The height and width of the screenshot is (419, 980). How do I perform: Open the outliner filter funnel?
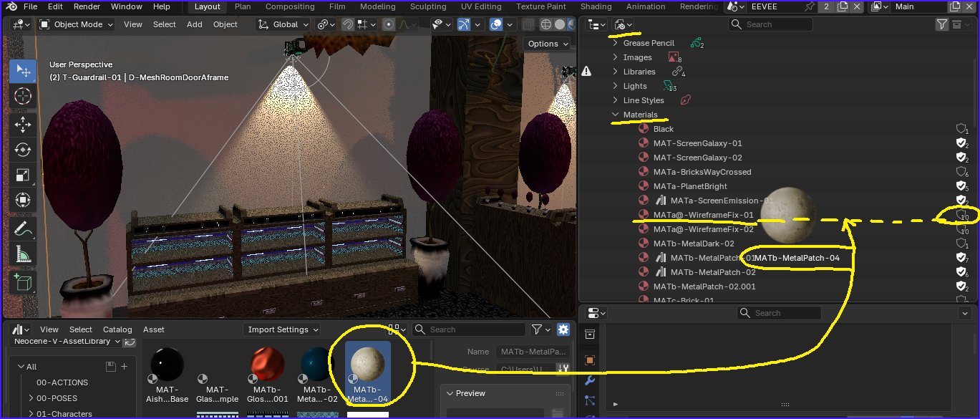click(942, 24)
